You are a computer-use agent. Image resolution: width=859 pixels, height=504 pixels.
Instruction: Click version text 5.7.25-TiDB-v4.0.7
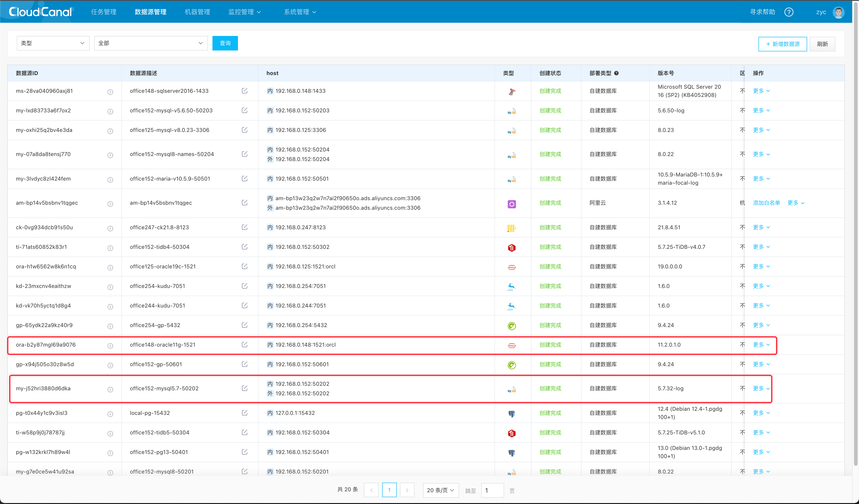click(681, 247)
